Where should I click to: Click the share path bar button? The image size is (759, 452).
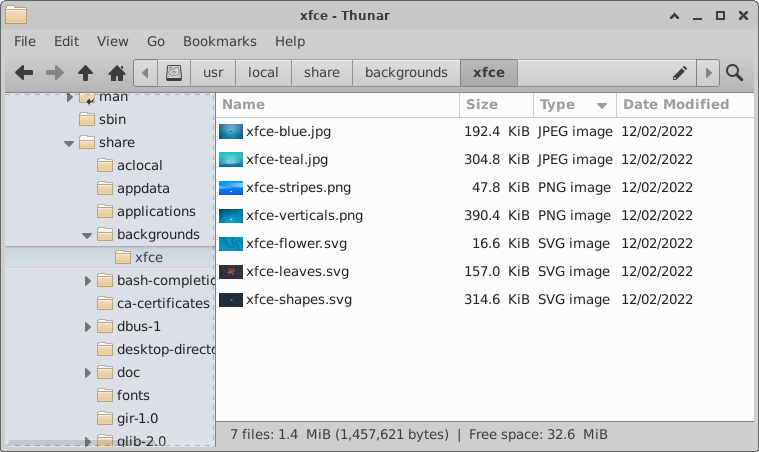click(x=322, y=73)
